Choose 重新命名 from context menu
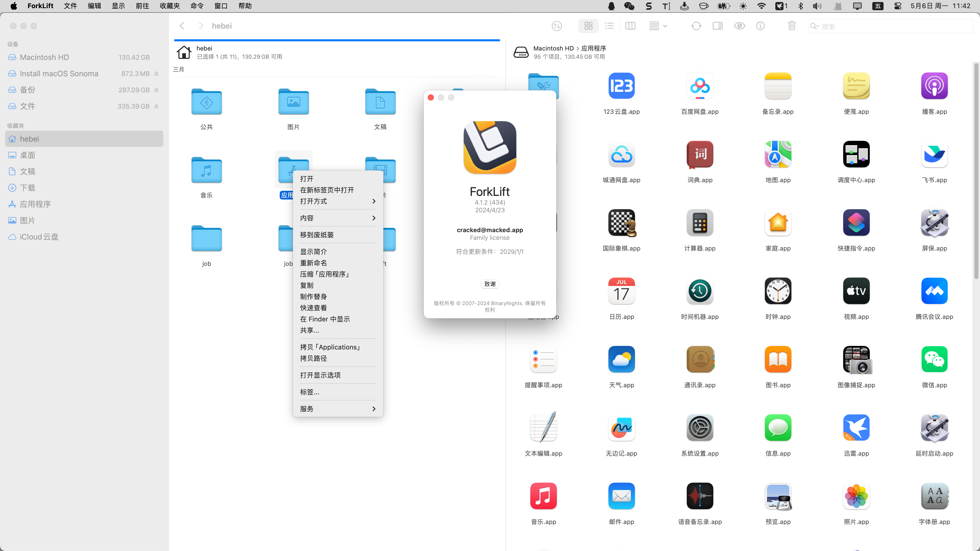Viewport: 980px width, 551px height. [313, 263]
